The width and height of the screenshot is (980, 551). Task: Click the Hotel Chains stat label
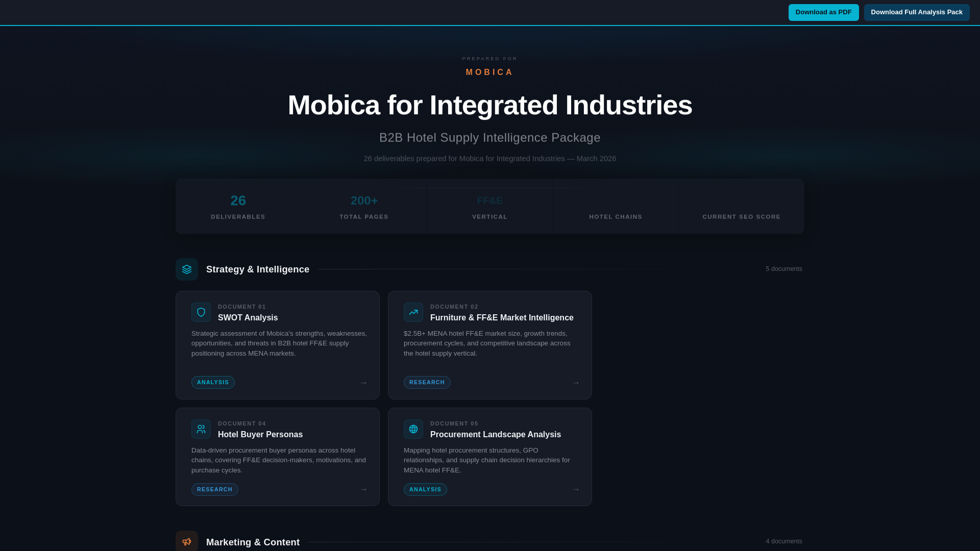616,217
